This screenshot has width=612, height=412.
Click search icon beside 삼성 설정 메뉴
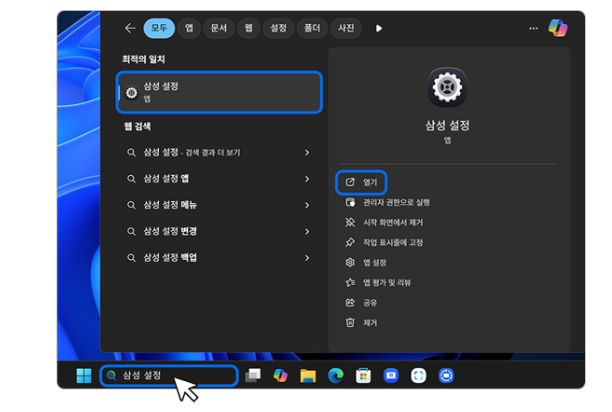tap(132, 205)
